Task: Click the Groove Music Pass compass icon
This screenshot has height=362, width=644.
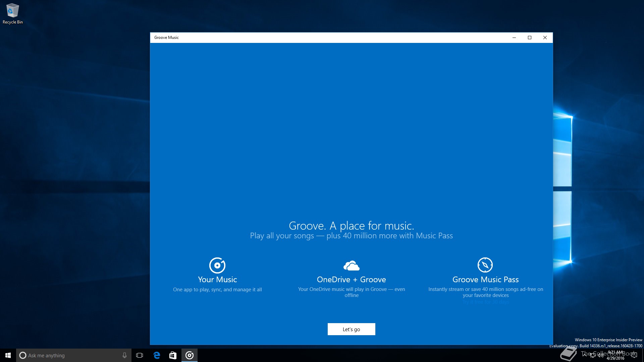Action: [x=485, y=265]
